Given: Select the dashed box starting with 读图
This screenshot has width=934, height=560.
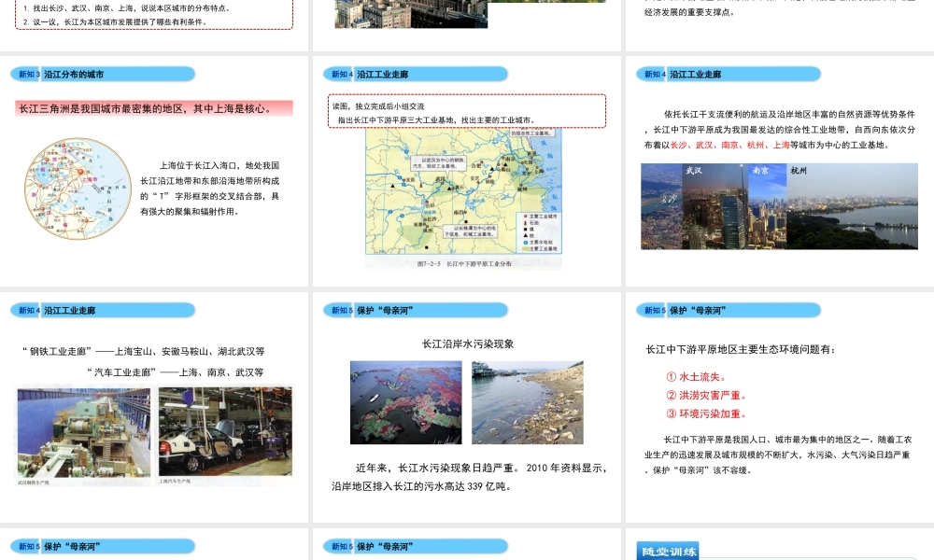Looking at the screenshot, I should (x=466, y=111).
